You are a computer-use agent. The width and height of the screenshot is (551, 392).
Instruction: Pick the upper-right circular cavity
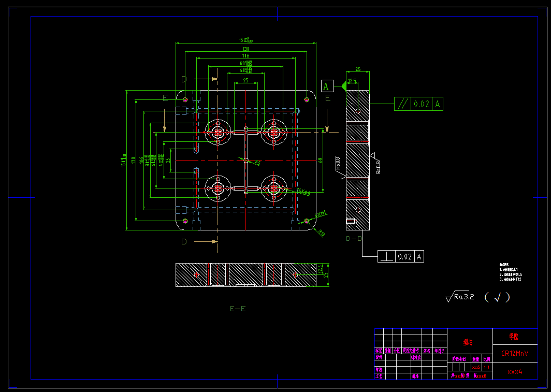pos(274,133)
